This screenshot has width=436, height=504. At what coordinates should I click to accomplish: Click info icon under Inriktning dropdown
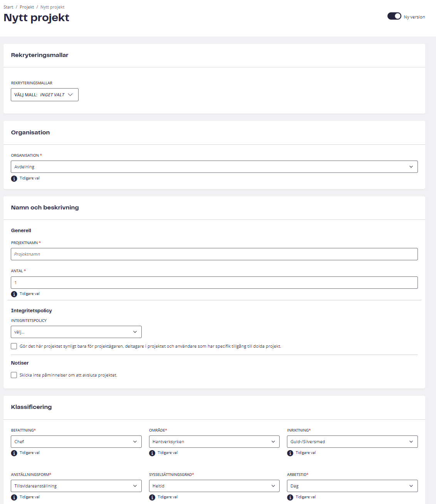click(290, 453)
